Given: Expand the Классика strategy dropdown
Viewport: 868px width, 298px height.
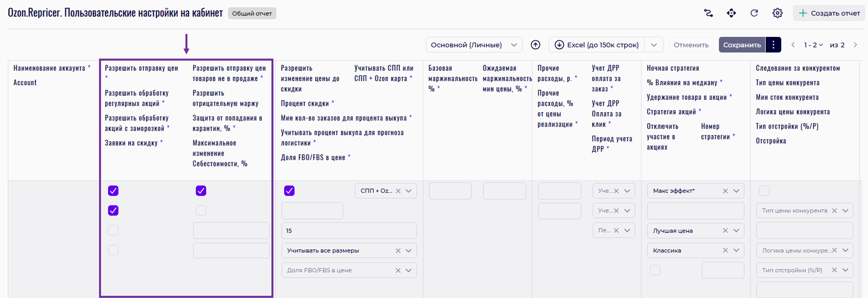Looking at the screenshot, I should pos(736,250).
